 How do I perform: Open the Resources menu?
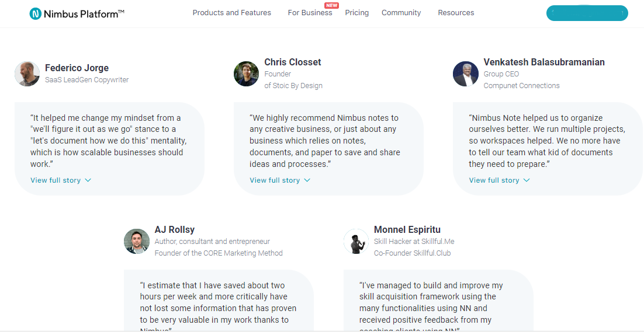[x=456, y=13]
